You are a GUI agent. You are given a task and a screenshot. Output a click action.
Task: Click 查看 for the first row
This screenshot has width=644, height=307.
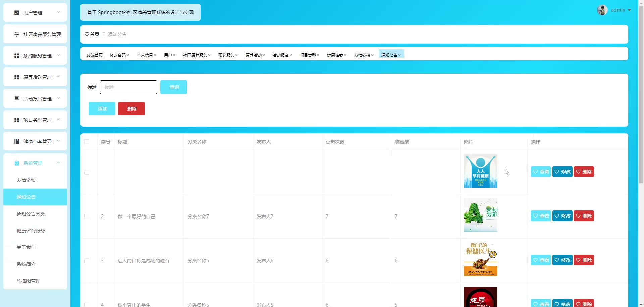(541, 172)
